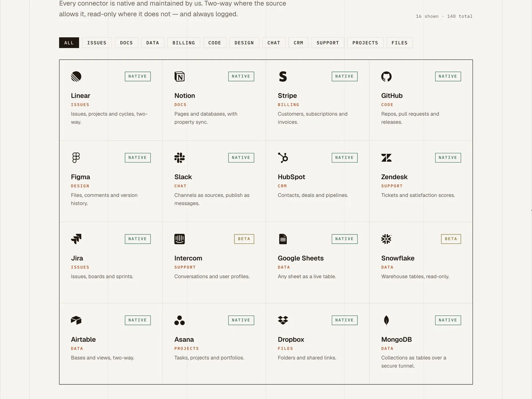Click the Asana three-dot icon

pyautogui.click(x=180, y=320)
